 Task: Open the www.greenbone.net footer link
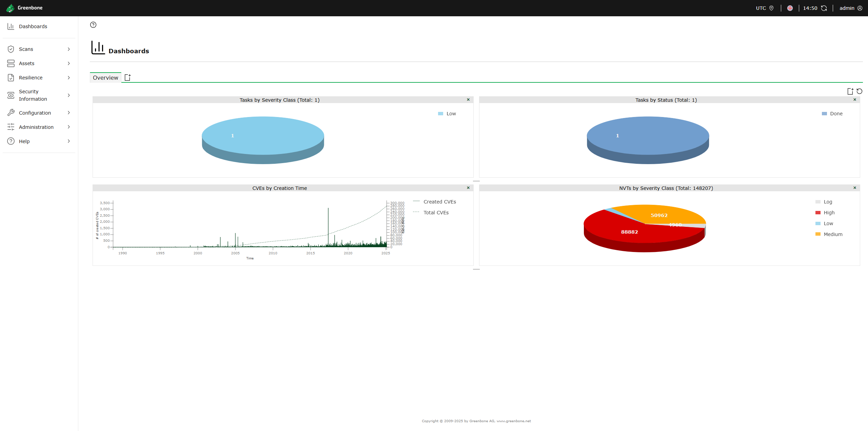pyautogui.click(x=514, y=421)
